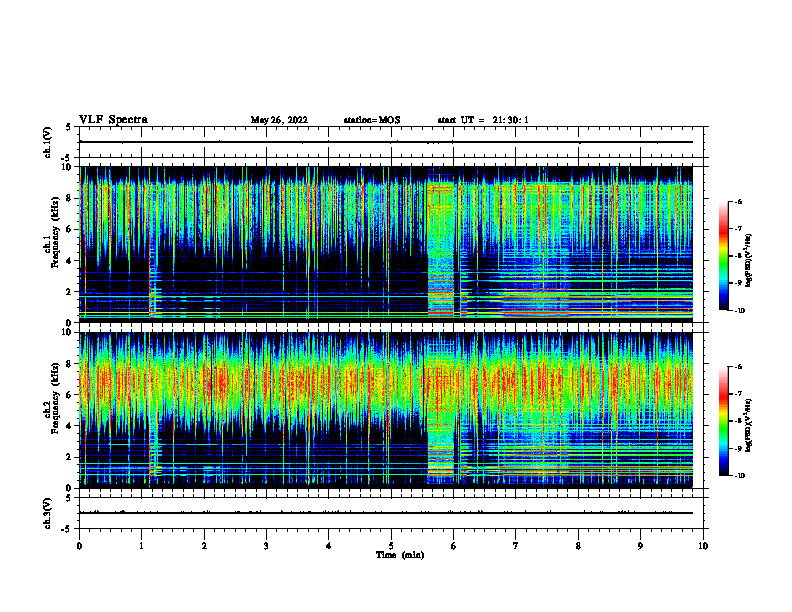Click the "VLF Spectra" plot title

(113, 120)
